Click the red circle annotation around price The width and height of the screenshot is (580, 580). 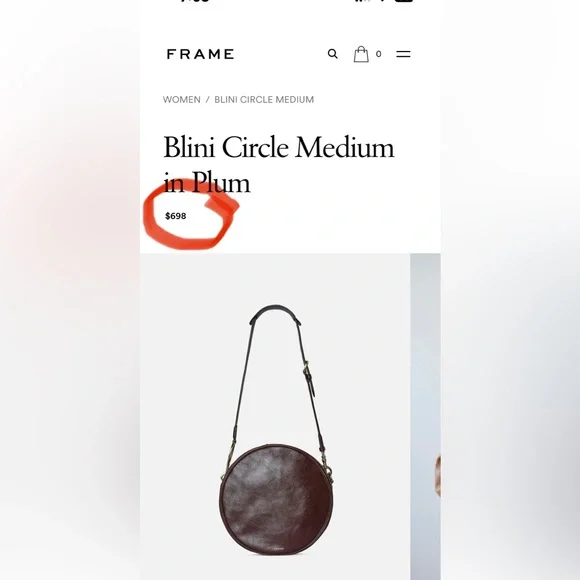190,215
